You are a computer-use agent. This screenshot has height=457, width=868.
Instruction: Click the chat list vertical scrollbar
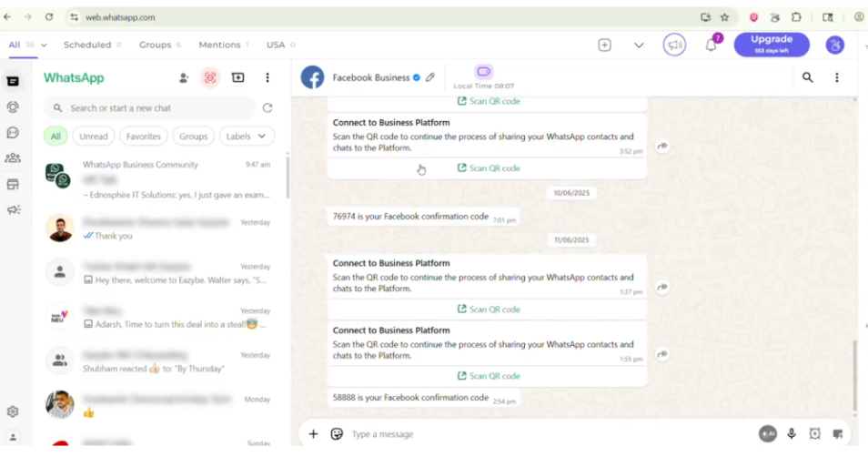(x=288, y=178)
